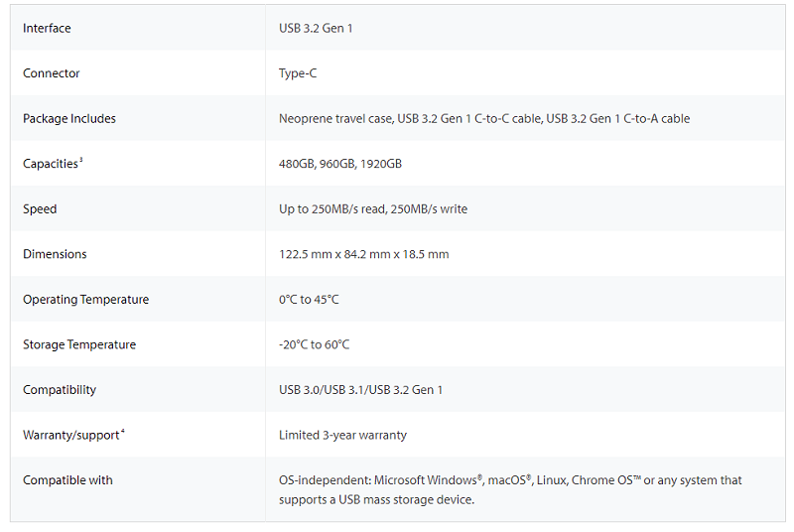Click the Interface row label
This screenshot has width=794, height=532.
click(x=47, y=29)
